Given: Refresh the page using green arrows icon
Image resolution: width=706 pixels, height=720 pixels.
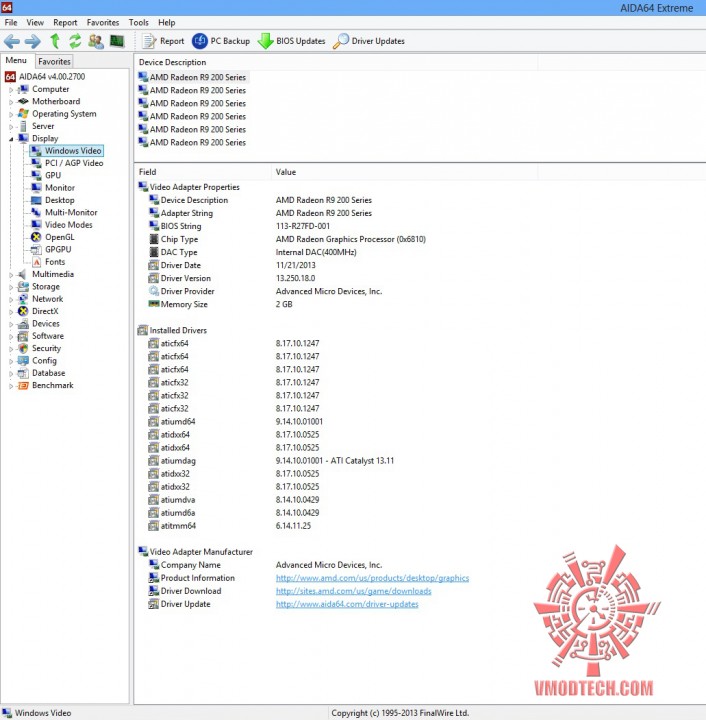Looking at the screenshot, I should 75,41.
